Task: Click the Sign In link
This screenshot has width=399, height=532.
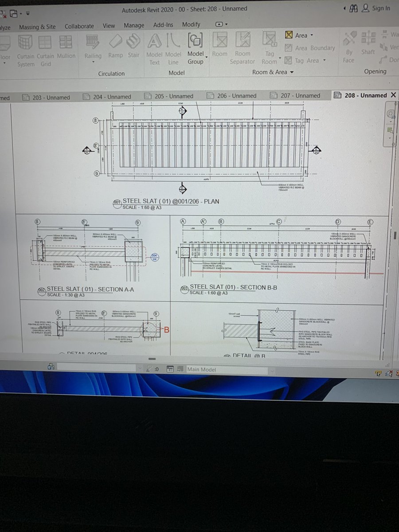Action: pos(381,8)
